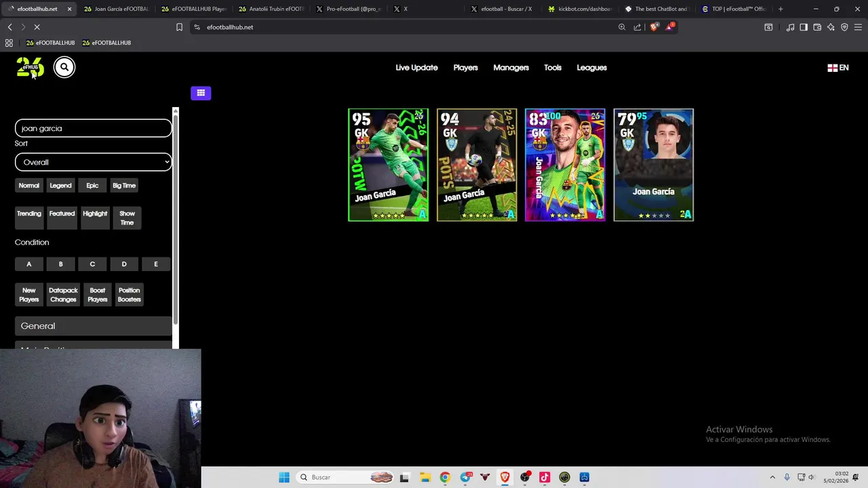
Task: Open the Brave Shields lion icon
Action: [x=654, y=27]
